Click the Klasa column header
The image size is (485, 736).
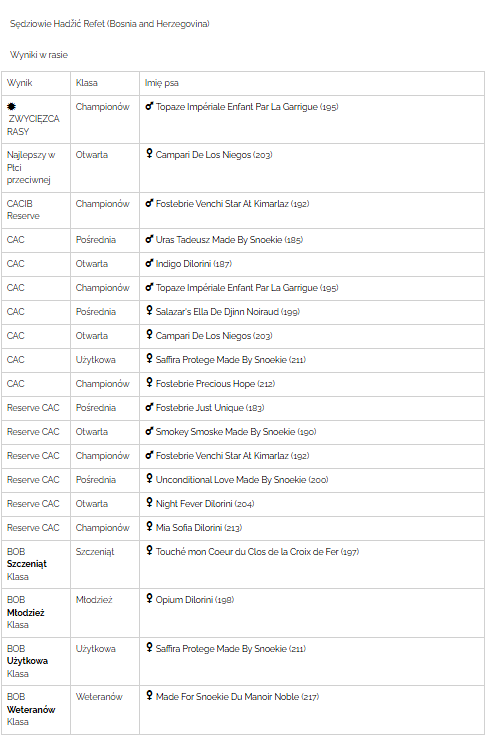point(86,83)
